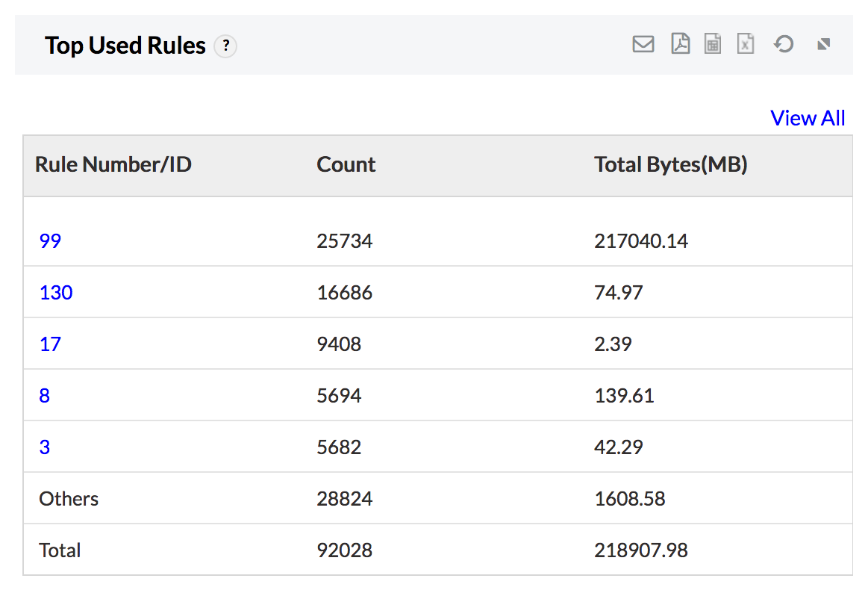Click the Others row label
Image resolution: width=868 pixels, height=599 pixels.
[69, 498]
